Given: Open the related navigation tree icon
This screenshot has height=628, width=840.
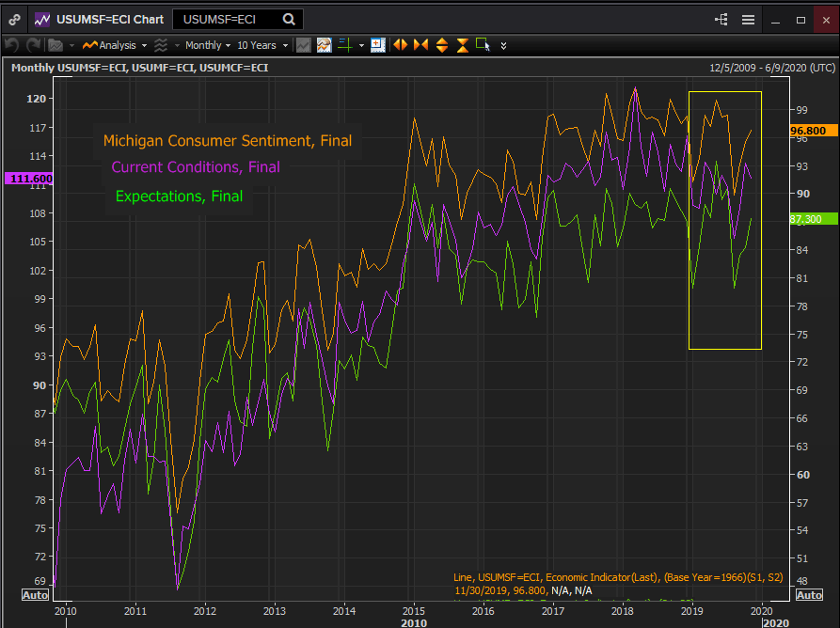Looking at the screenshot, I should (721, 19).
